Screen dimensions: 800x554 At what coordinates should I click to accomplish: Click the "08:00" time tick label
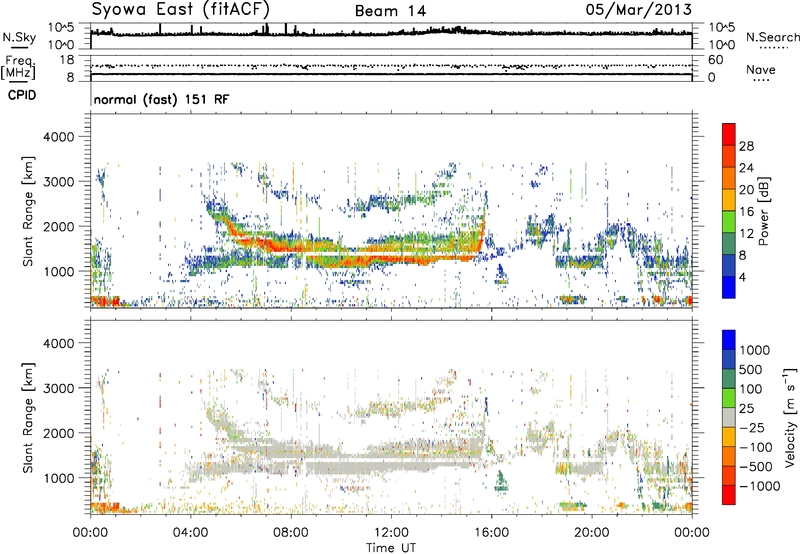tap(291, 533)
